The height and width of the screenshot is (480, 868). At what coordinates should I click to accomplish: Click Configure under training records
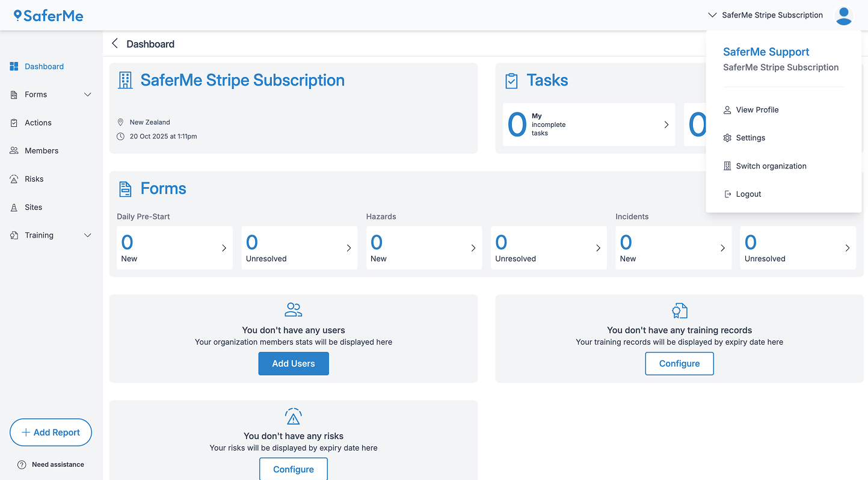tap(679, 363)
